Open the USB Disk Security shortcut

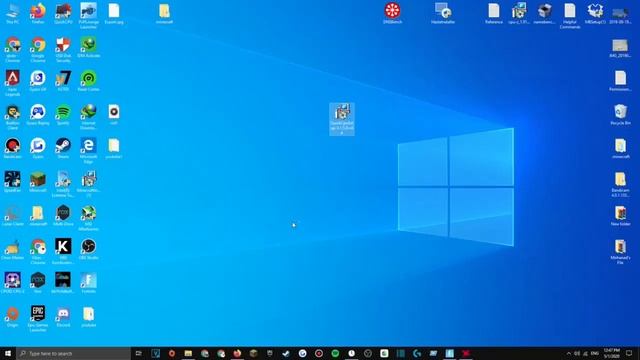63,50
